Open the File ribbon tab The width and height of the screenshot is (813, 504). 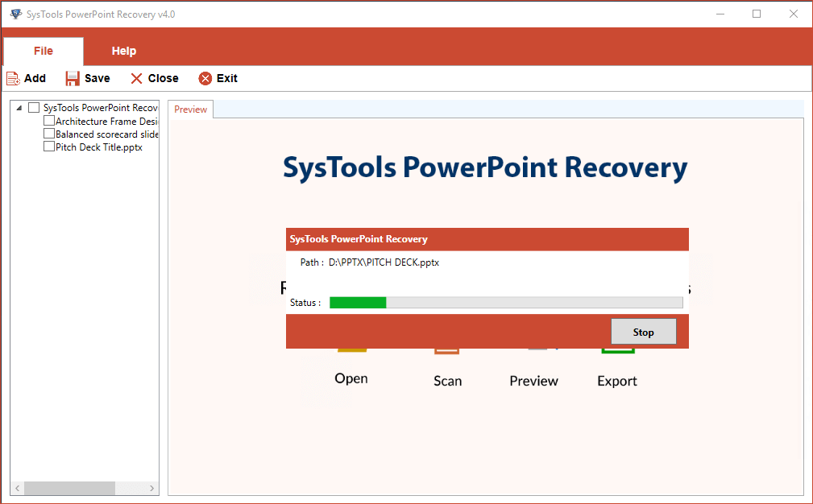click(x=44, y=51)
